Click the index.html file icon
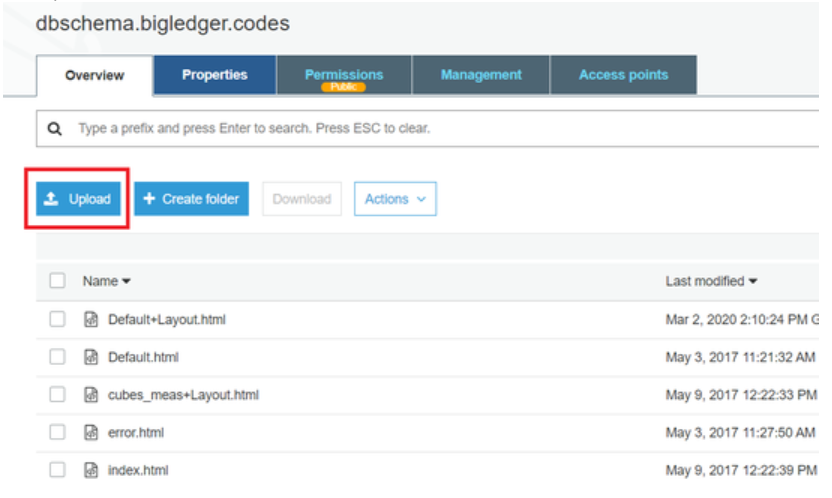 91,470
